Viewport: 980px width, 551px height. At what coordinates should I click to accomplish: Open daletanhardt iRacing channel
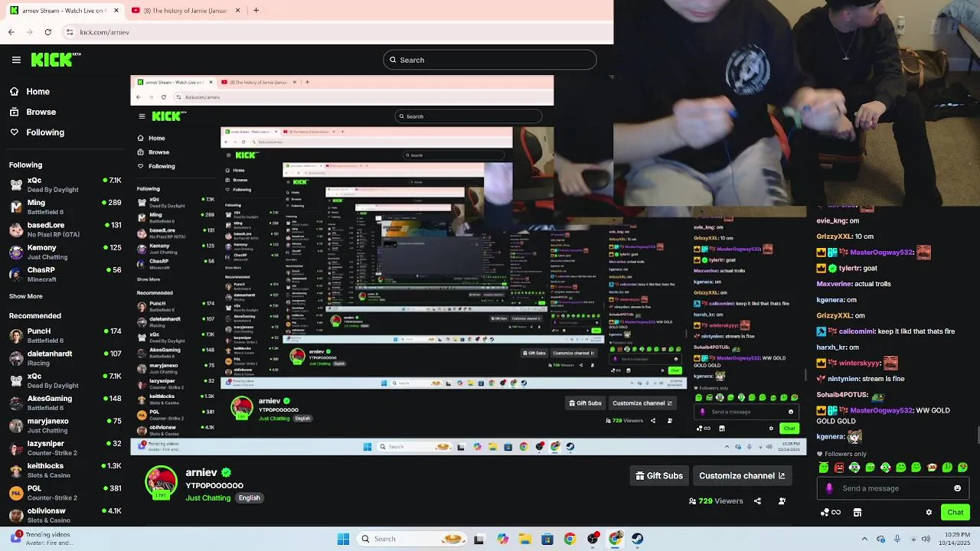[65, 358]
